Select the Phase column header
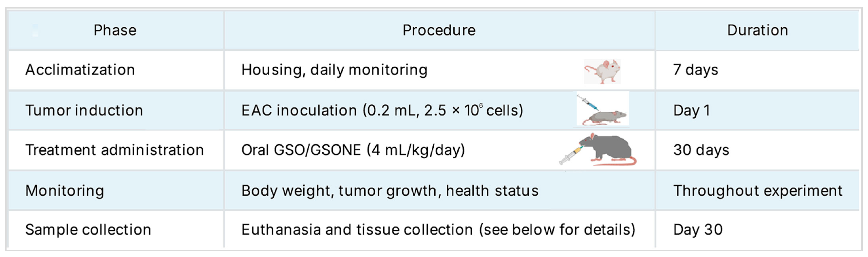Image resolution: width=868 pixels, height=257 pixels. click(x=115, y=30)
